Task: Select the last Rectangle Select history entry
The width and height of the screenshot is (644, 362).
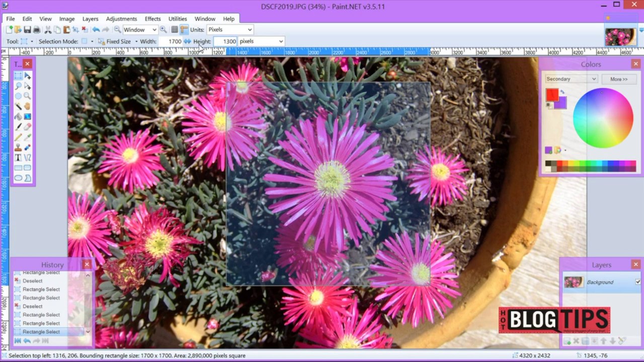Action: [x=48, y=332]
